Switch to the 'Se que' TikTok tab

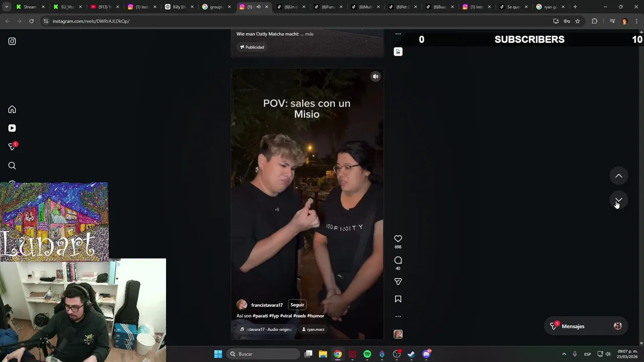513,7
